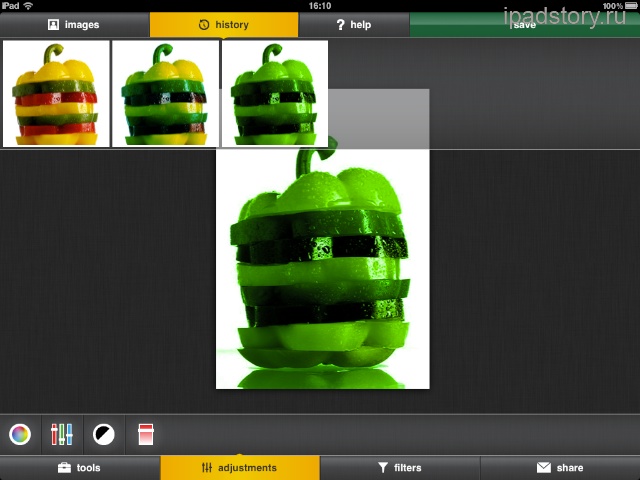Open the RGB sliders color balance adjustment
Viewport: 640px width, 480px height.
[x=62, y=434]
